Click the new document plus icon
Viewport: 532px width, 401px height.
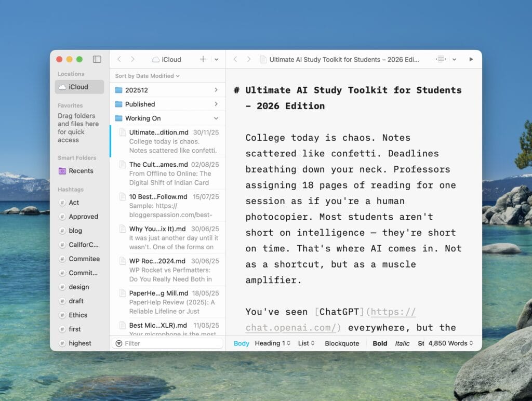[203, 59]
